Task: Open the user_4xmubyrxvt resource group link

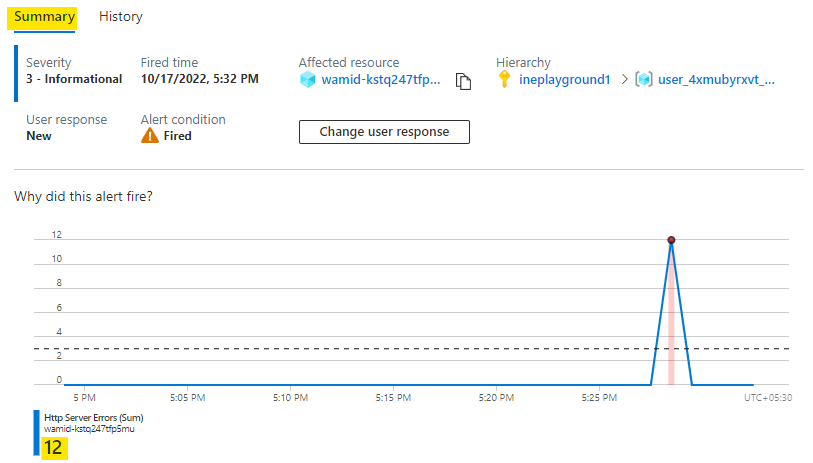Action: pyautogui.click(x=716, y=80)
